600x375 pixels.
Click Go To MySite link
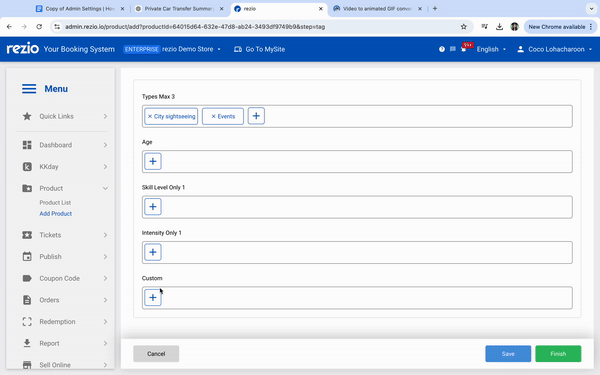[x=259, y=49]
